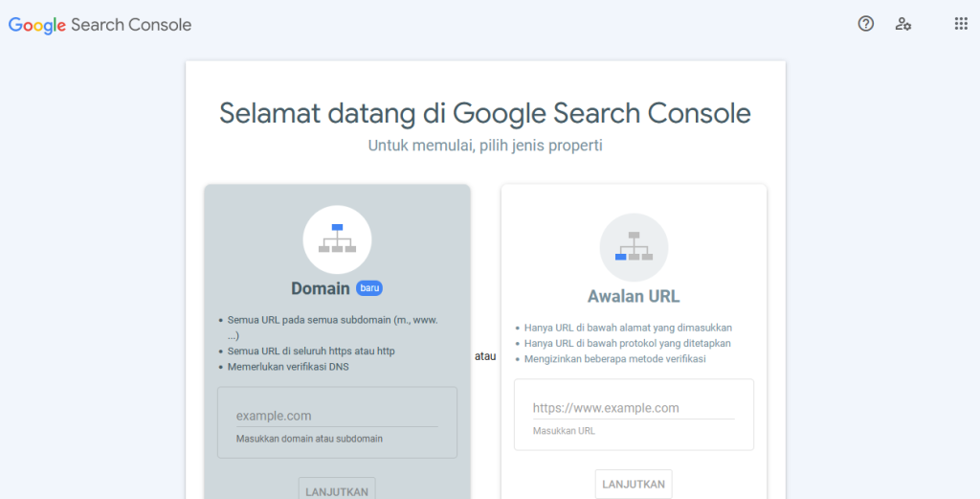Click "Selamat datang di Google Search Console" title
Image resolution: width=980 pixels, height=499 pixels.
coord(485,114)
